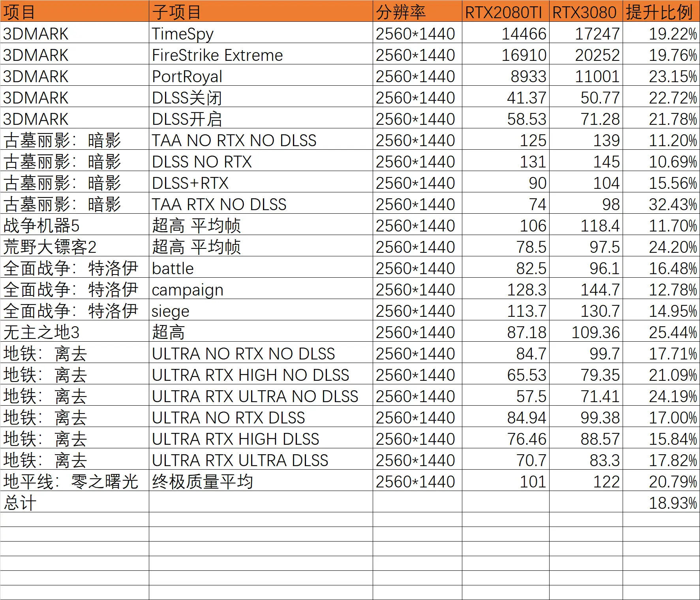
Task: Select the 109.36 score cell
Action: (x=586, y=332)
